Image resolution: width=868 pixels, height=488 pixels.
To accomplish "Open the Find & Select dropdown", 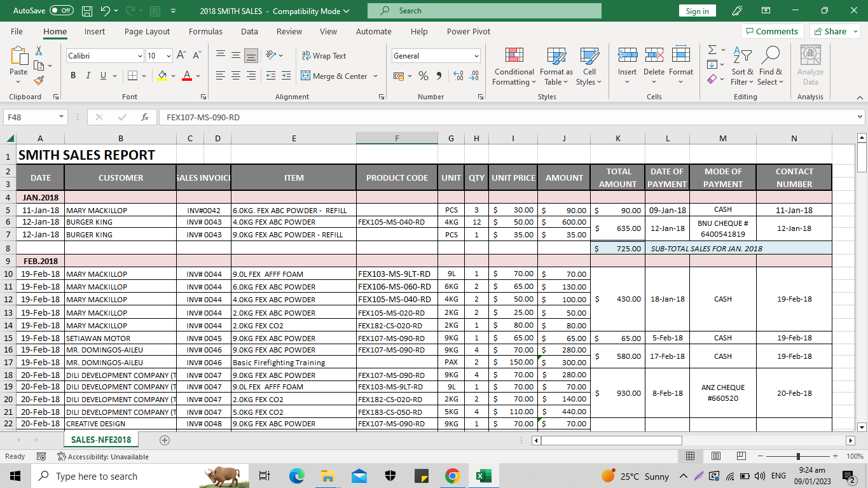I will click(x=771, y=67).
